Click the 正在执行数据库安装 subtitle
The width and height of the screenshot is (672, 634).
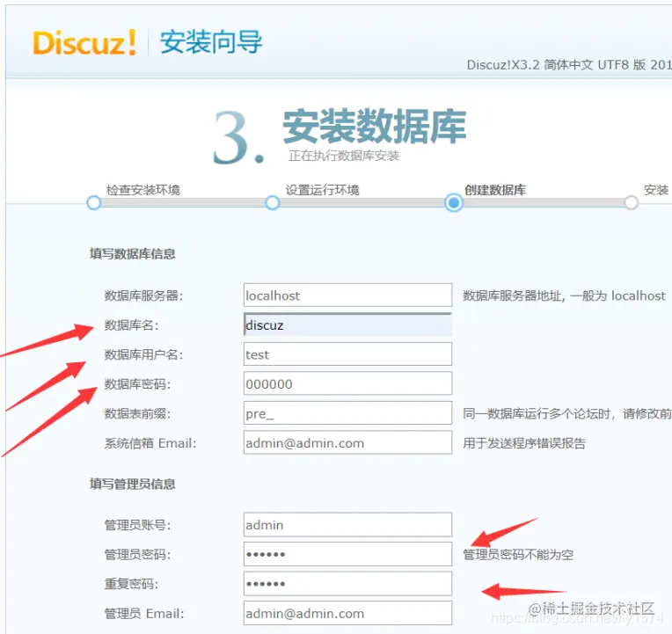pos(344,156)
